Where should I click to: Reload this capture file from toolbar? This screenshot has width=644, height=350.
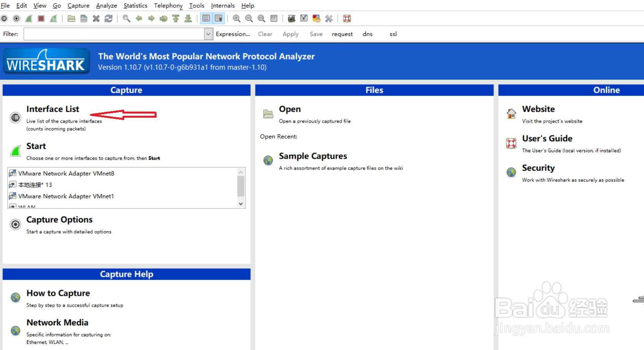pyautogui.click(x=109, y=18)
